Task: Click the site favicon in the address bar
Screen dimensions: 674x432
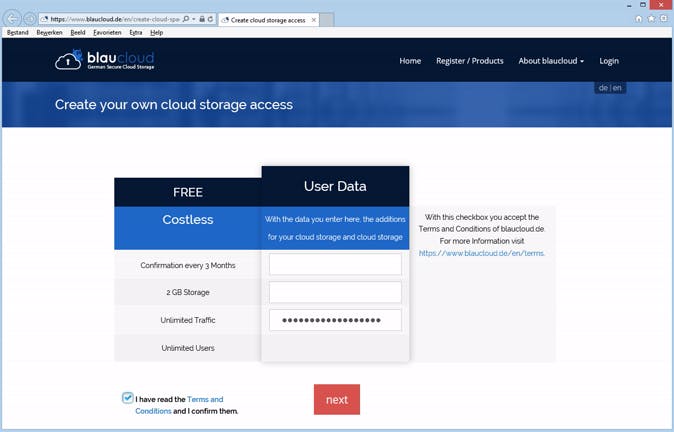Action: coord(44,19)
